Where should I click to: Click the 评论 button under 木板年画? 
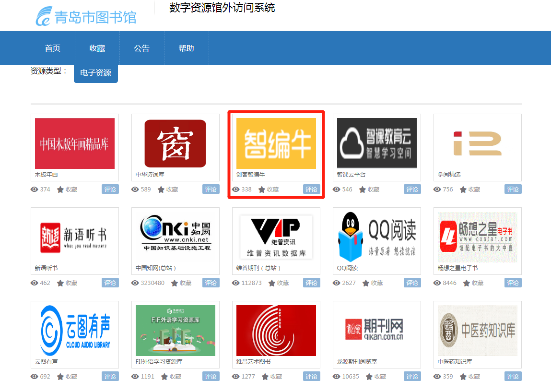pyautogui.click(x=110, y=189)
